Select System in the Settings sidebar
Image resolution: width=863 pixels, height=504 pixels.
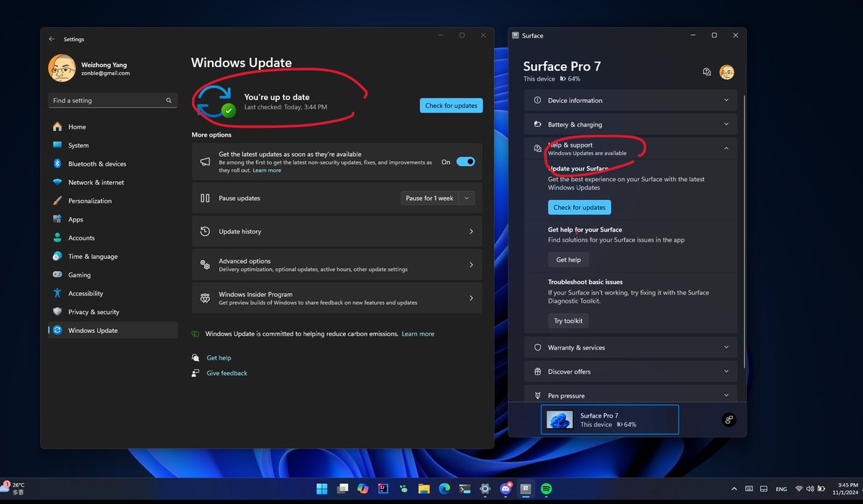coord(113,145)
